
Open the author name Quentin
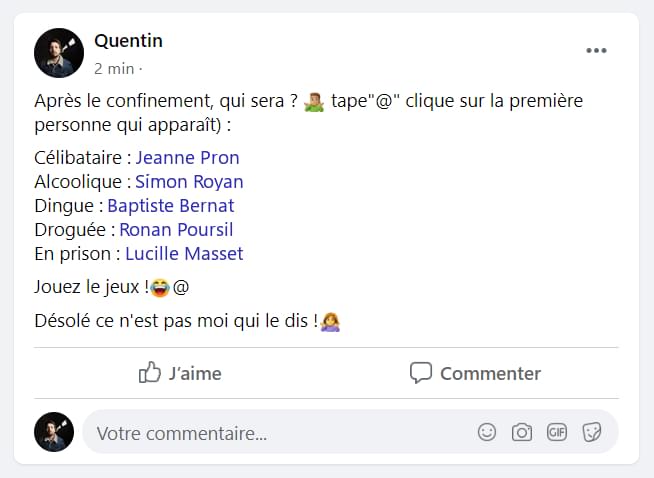(x=128, y=41)
